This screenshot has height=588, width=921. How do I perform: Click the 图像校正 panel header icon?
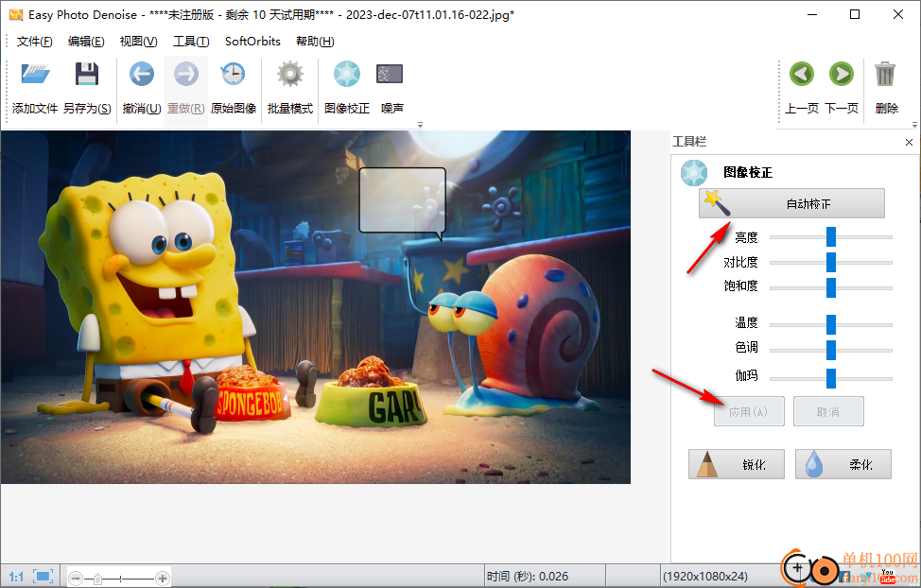pos(694,173)
